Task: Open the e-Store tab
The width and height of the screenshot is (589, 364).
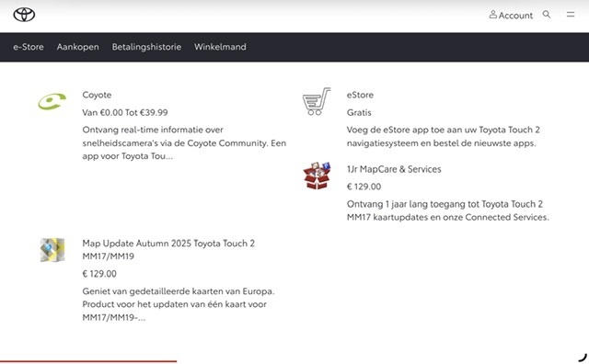Action: pos(29,47)
